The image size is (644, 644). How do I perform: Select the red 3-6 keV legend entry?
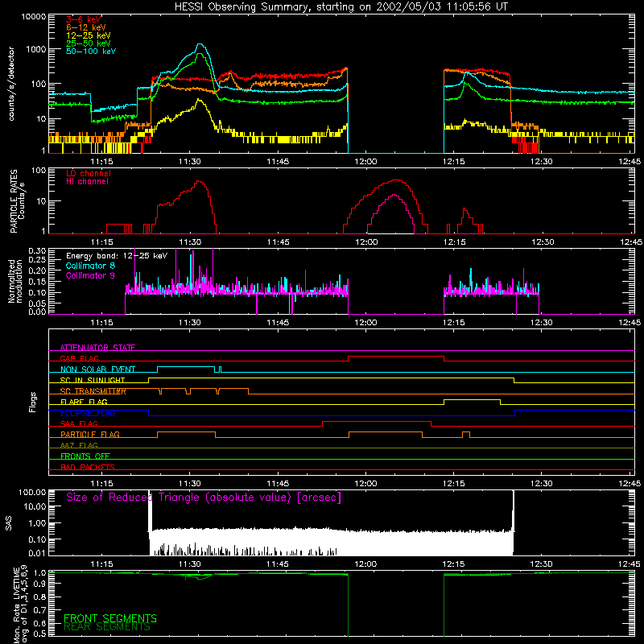84,19
